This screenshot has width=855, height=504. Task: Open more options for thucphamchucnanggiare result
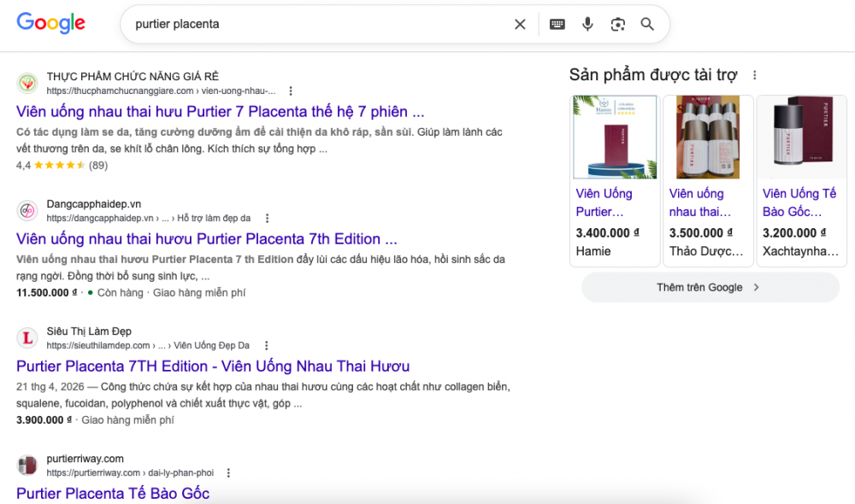click(291, 91)
